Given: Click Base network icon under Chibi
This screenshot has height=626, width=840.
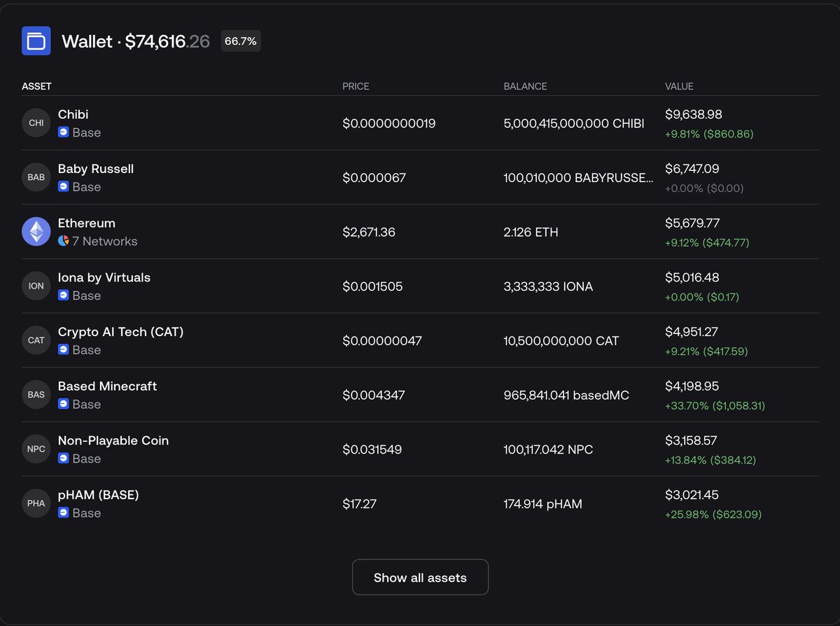Looking at the screenshot, I should tap(63, 132).
